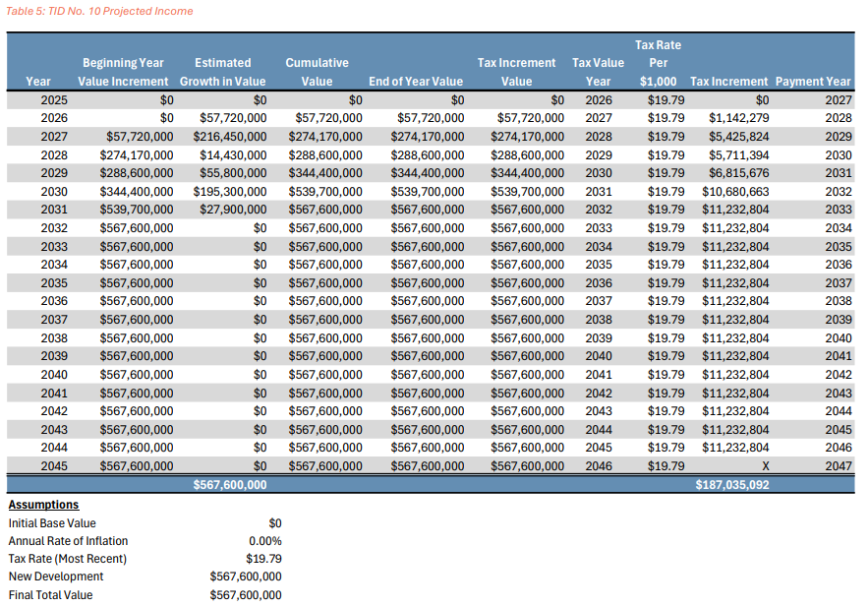Click the inflation value '0.00%'
Image resolution: width=868 pixels, height=607 pixels.
pos(265,541)
